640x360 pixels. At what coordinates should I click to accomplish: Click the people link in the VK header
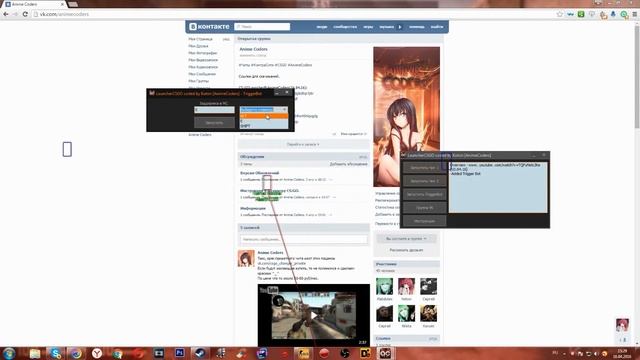322,27
